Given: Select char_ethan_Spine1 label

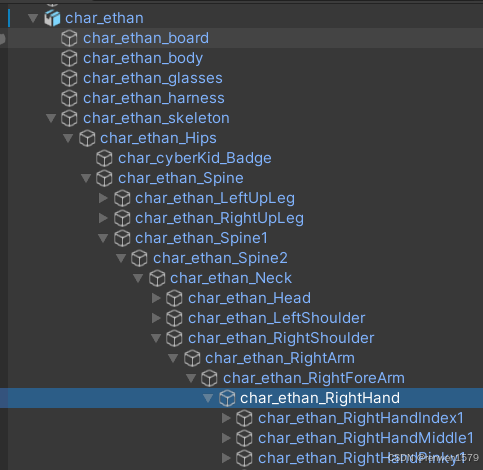Looking at the screenshot, I should (x=201, y=238).
